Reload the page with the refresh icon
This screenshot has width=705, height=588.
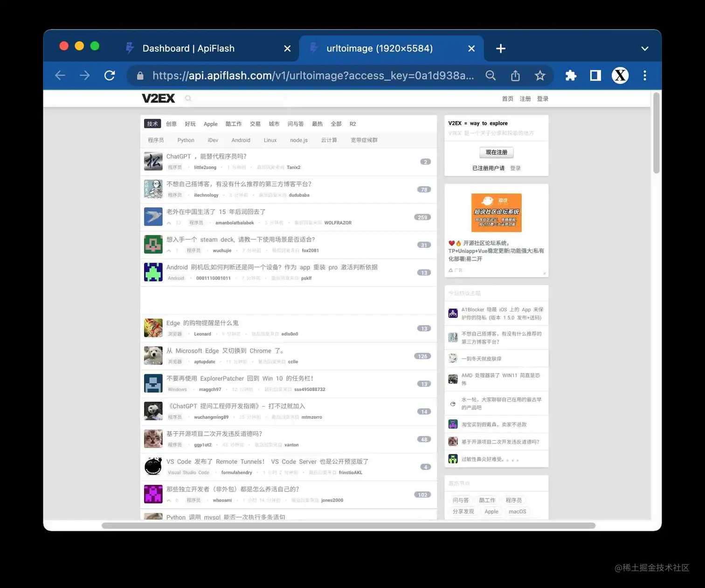[109, 75]
